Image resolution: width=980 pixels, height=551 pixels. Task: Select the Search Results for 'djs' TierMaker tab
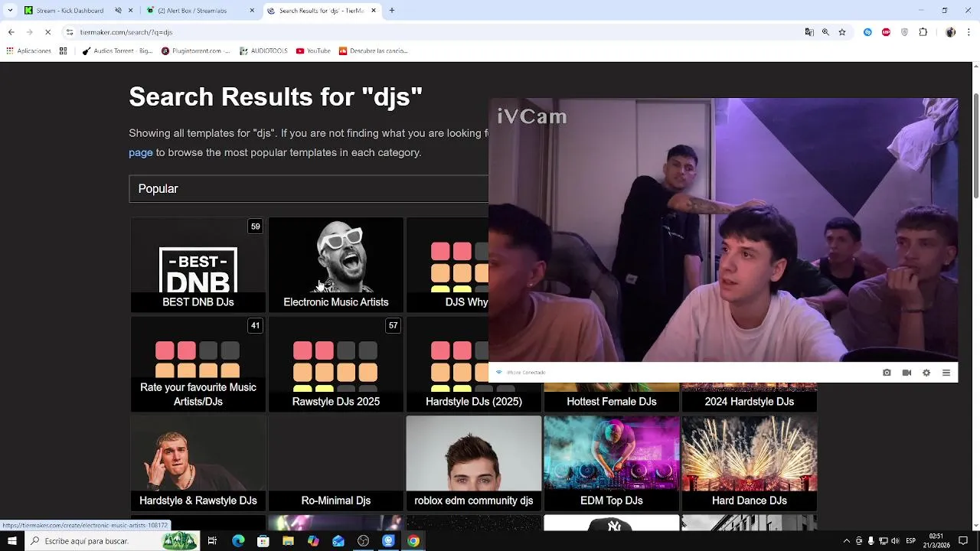pyautogui.click(x=322, y=11)
